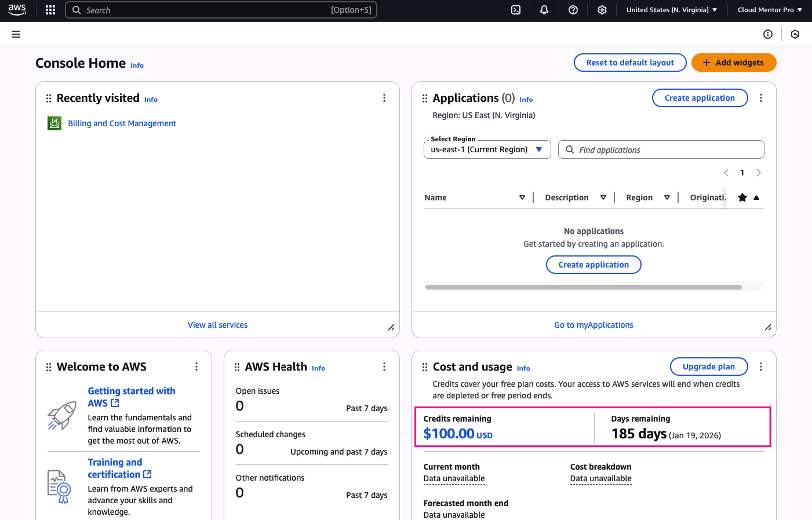
Task: Click the rocket icon in Welcome widget
Action: tap(62, 415)
